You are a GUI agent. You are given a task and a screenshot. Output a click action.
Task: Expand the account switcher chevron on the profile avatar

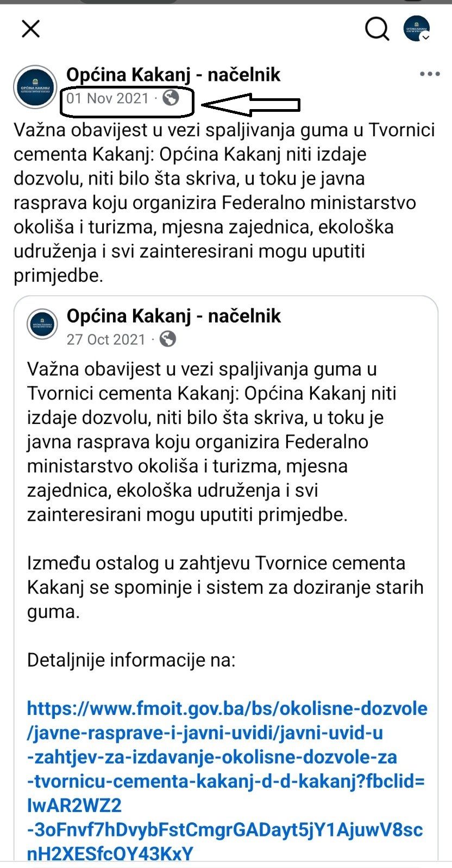[x=426, y=37]
